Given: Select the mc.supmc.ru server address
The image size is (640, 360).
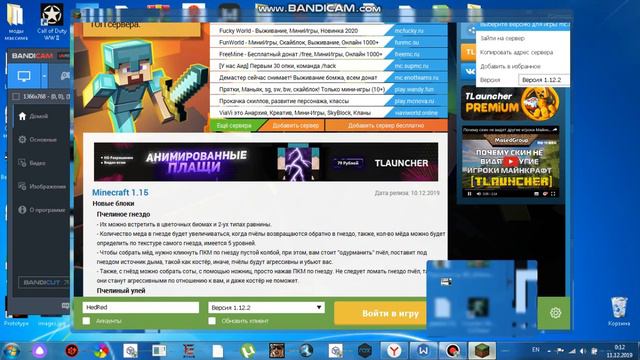Looking at the screenshot, I should (411, 66).
